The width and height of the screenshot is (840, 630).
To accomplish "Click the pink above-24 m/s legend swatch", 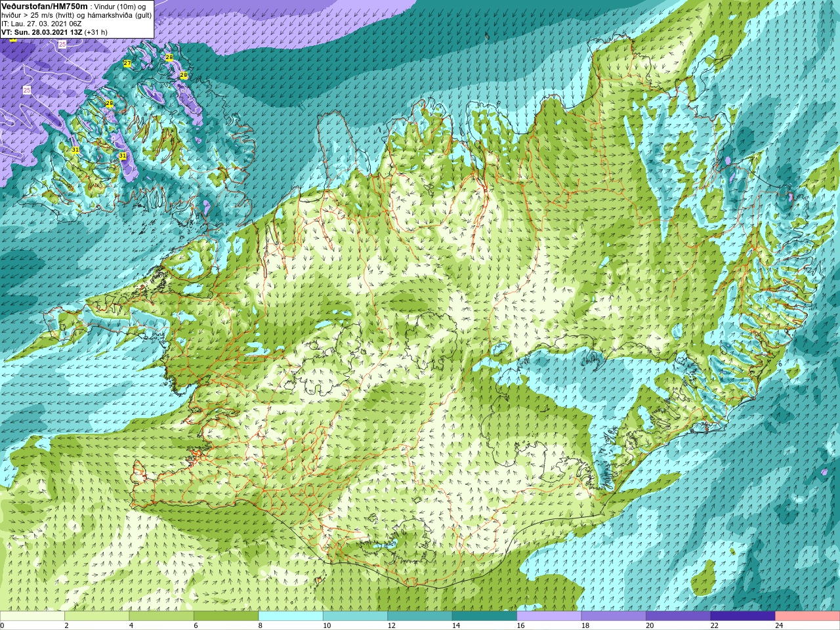I will (808, 616).
